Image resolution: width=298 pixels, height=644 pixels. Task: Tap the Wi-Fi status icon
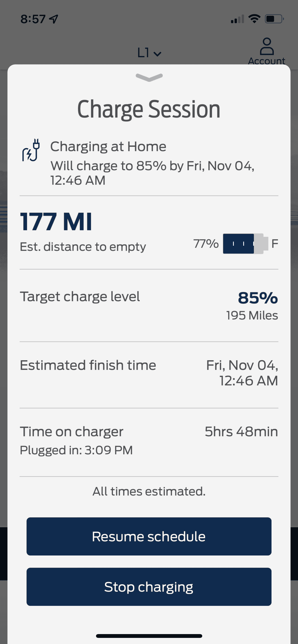[254, 19]
